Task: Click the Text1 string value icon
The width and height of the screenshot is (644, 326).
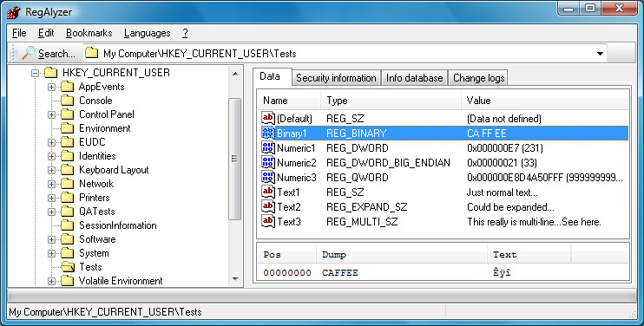Action: point(268,192)
